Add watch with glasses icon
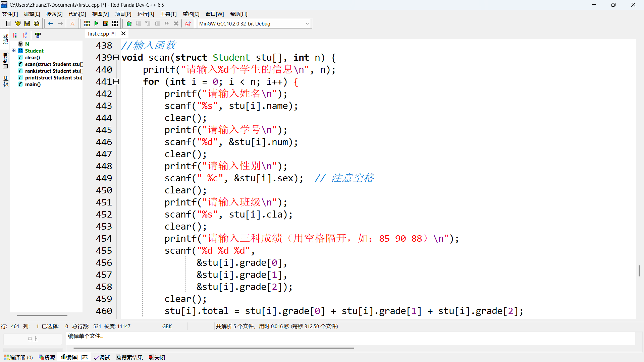This screenshot has height=362, width=644. (x=188, y=23)
